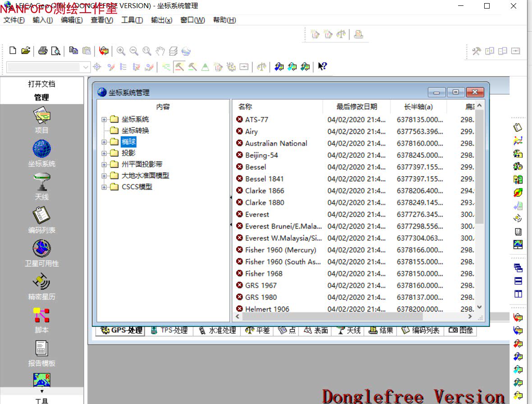The height and width of the screenshot is (404, 532).
Task: Switch to the TPS-处理 tab
Action: pyautogui.click(x=169, y=331)
